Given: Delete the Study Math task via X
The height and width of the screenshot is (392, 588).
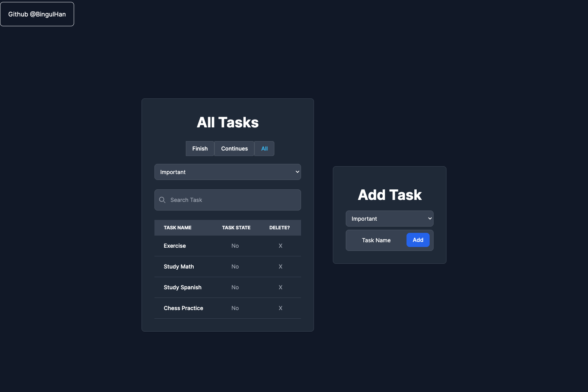Looking at the screenshot, I should click(x=280, y=267).
